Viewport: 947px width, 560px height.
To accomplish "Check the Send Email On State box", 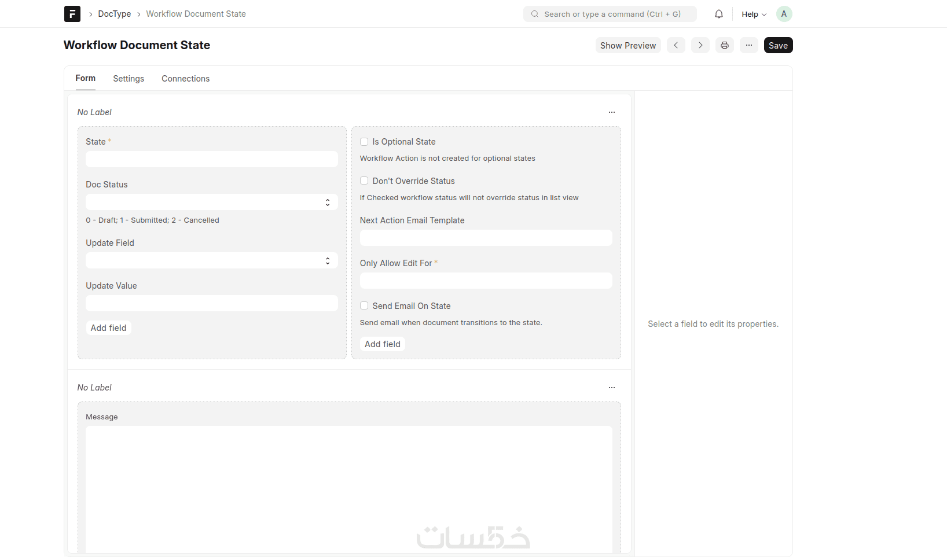I will (x=364, y=306).
